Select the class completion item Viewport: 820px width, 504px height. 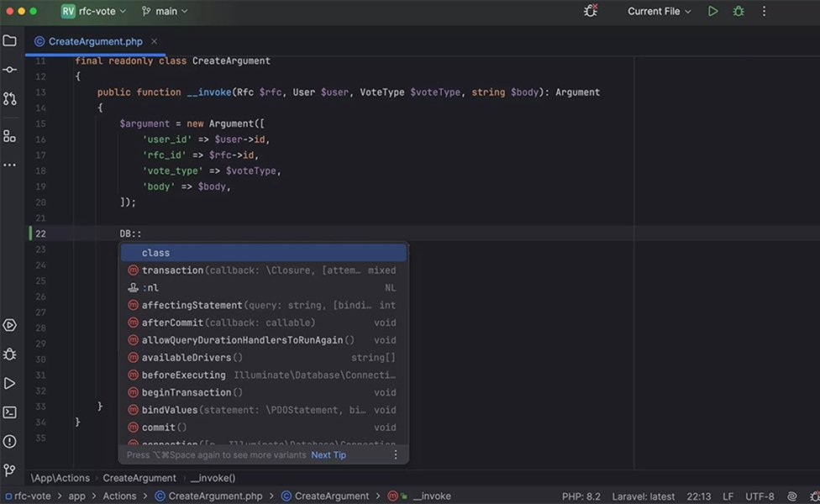264,253
